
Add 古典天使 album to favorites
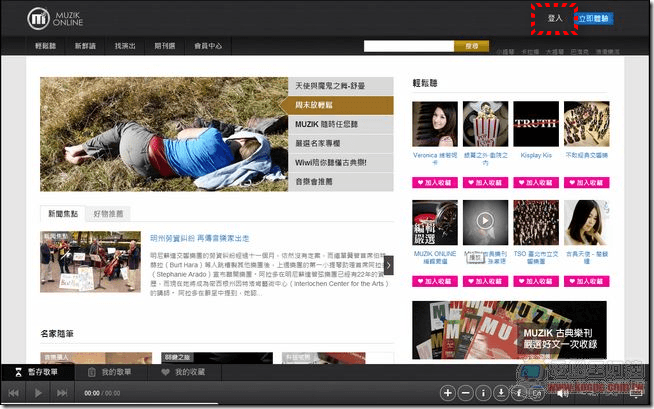tap(586, 281)
